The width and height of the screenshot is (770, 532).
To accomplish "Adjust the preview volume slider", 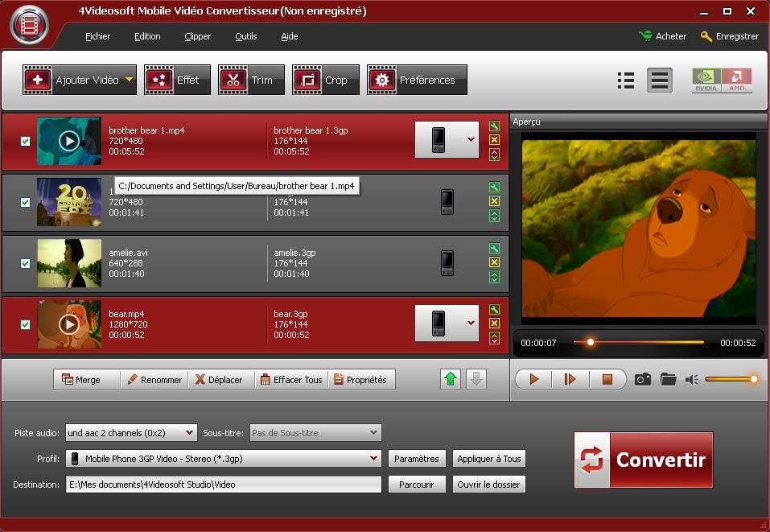I will click(x=731, y=379).
